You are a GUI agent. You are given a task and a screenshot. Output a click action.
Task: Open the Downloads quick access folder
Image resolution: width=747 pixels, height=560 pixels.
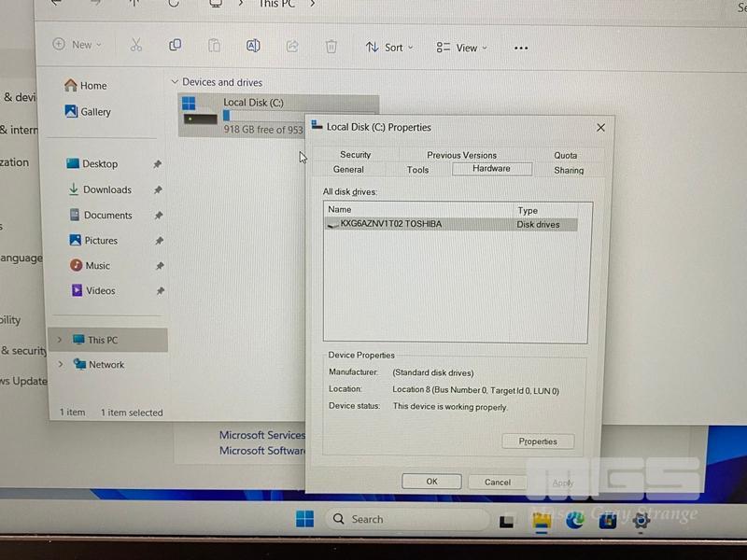tap(100, 189)
